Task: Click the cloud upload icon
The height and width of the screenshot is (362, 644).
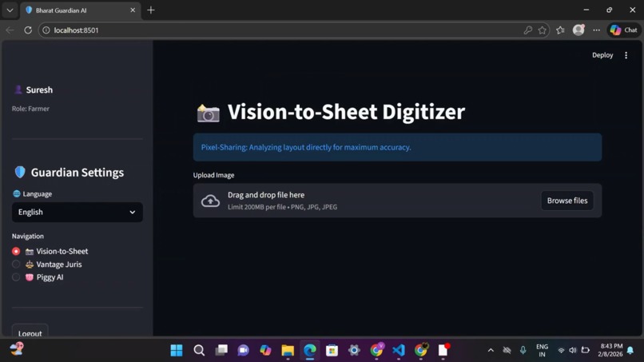Action: coord(210,201)
